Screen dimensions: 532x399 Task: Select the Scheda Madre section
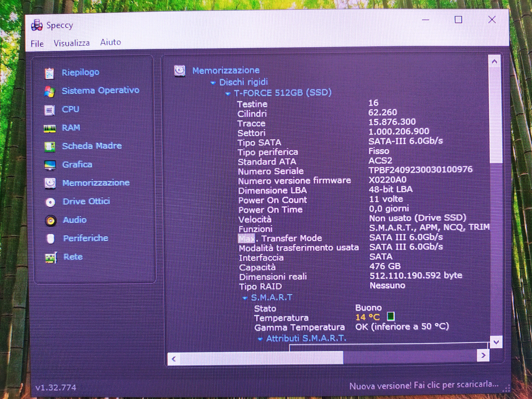pos(92,146)
